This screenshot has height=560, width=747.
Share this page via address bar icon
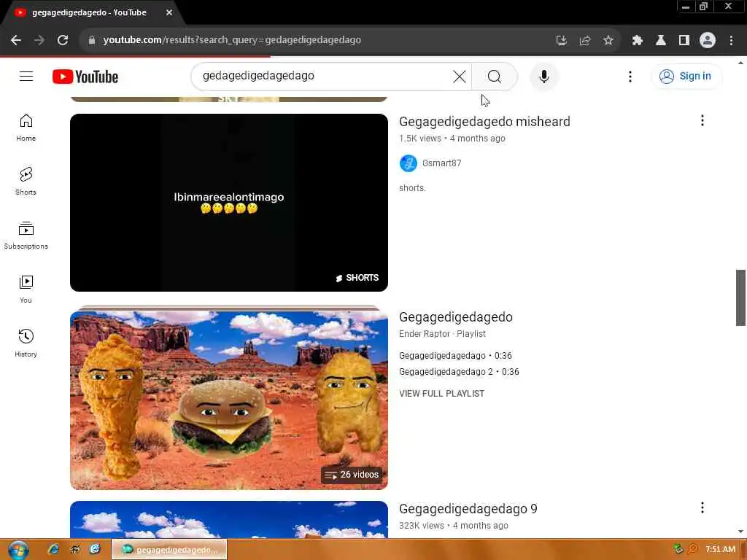(x=585, y=41)
